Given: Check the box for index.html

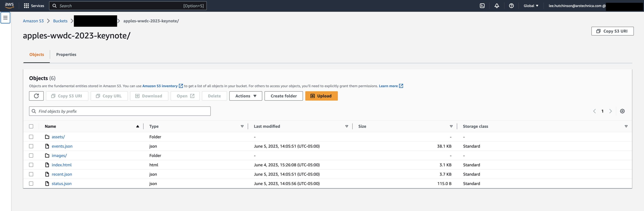Looking at the screenshot, I should (x=31, y=165).
